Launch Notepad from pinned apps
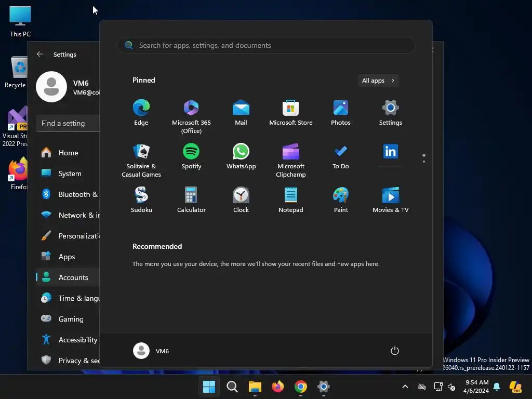The width and height of the screenshot is (532, 399). pyautogui.click(x=291, y=200)
